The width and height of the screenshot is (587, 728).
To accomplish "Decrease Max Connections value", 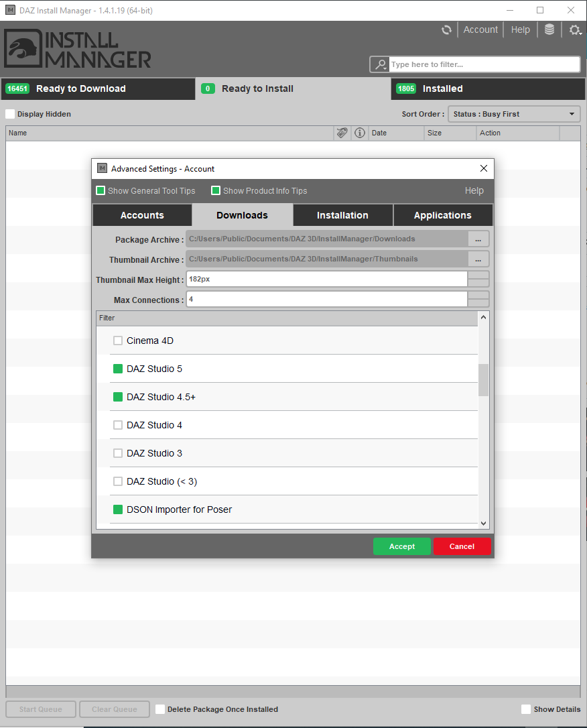I will (478, 303).
